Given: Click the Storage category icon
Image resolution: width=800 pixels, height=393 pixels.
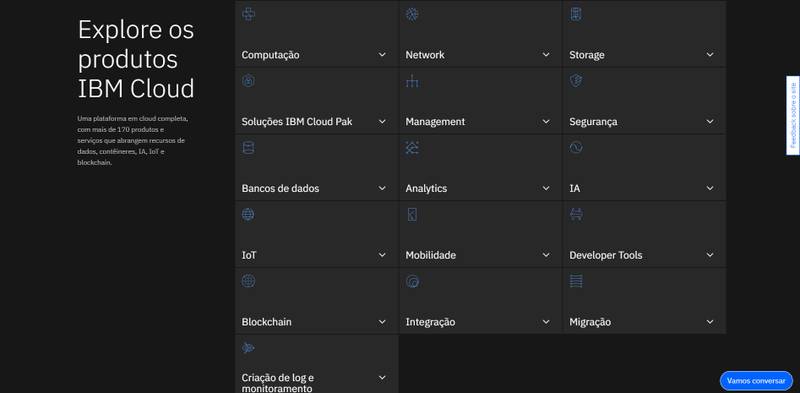Looking at the screenshot, I should tap(576, 14).
